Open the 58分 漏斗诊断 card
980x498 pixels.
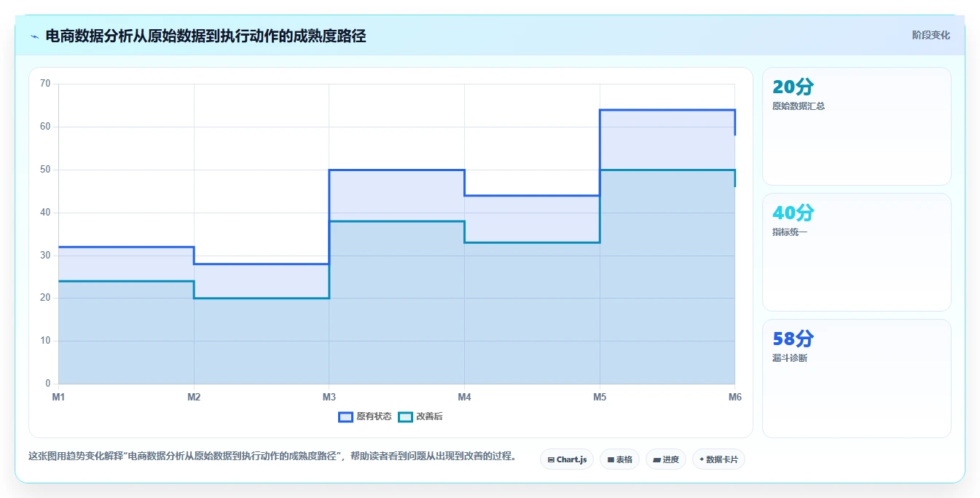click(857, 379)
